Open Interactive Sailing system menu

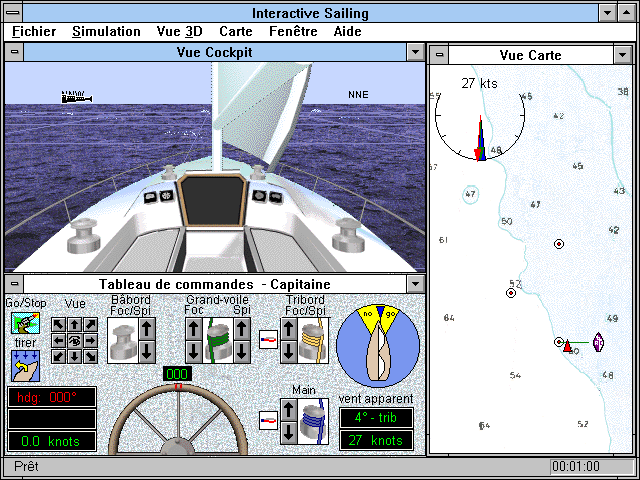click(13, 13)
